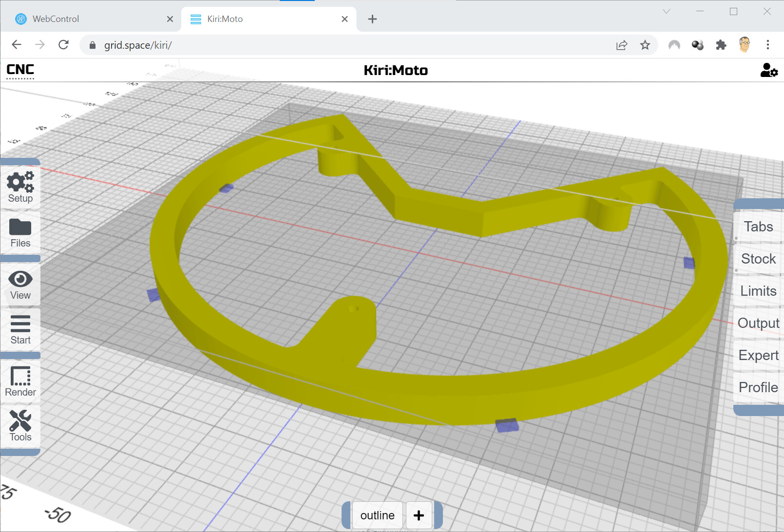Open user settings icon in Kiri:Moto header
Screen dimensions: 784x532
(768, 70)
